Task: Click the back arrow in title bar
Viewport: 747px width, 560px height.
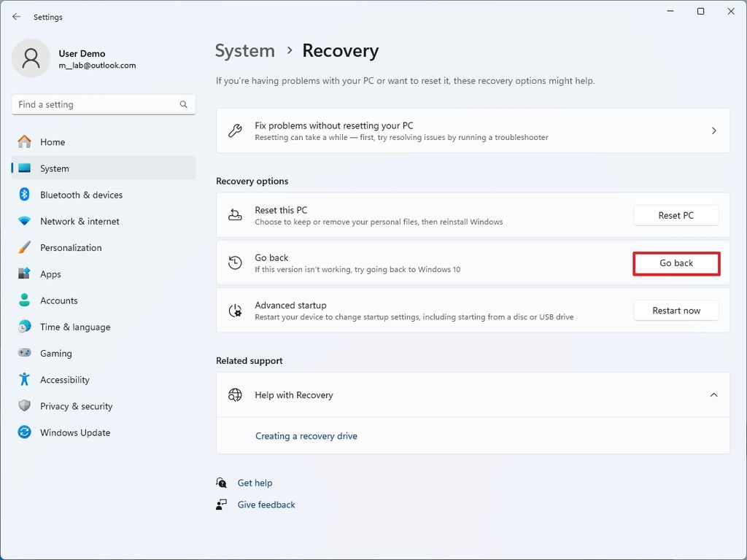Action: pyautogui.click(x=16, y=17)
